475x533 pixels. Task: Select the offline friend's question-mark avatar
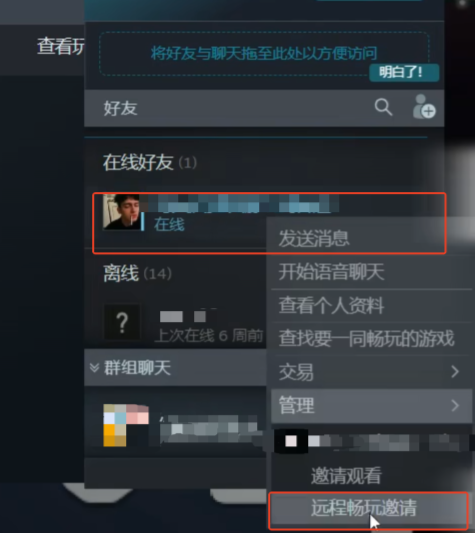pos(122,322)
